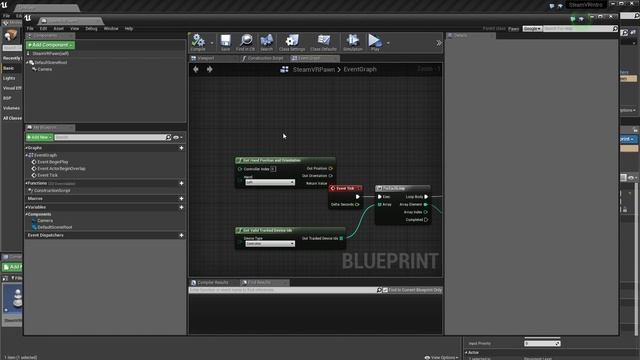The width and height of the screenshot is (640, 360).
Task: Click the Add Component button
Action: 51,45
